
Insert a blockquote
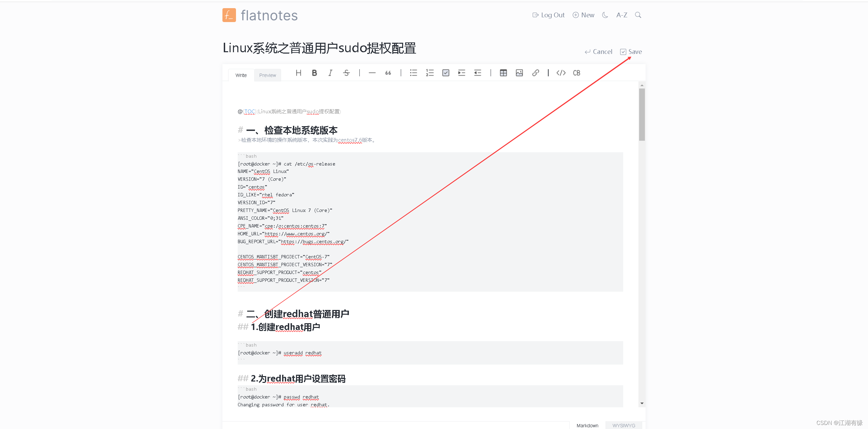(x=388, y=73)
